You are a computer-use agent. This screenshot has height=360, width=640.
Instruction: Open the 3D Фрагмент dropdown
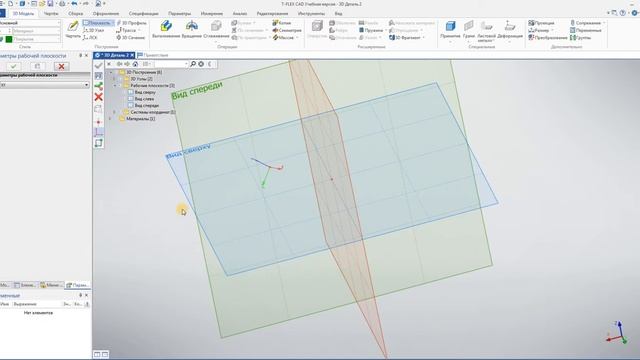423,38
